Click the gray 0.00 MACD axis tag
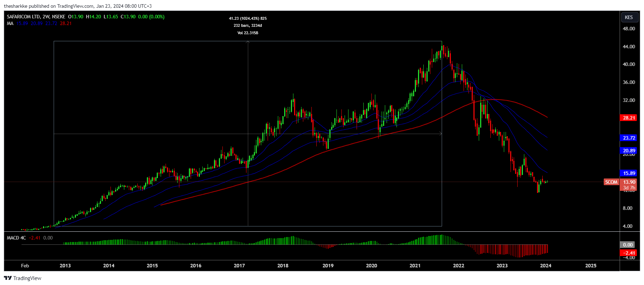644x285 pixels. pos(628,244)
